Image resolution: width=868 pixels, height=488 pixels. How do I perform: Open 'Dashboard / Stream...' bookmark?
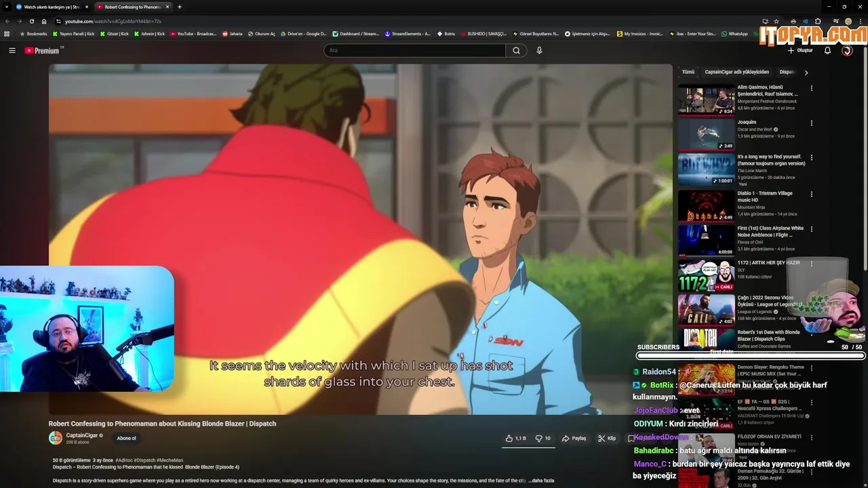click(x=356, y=33)
